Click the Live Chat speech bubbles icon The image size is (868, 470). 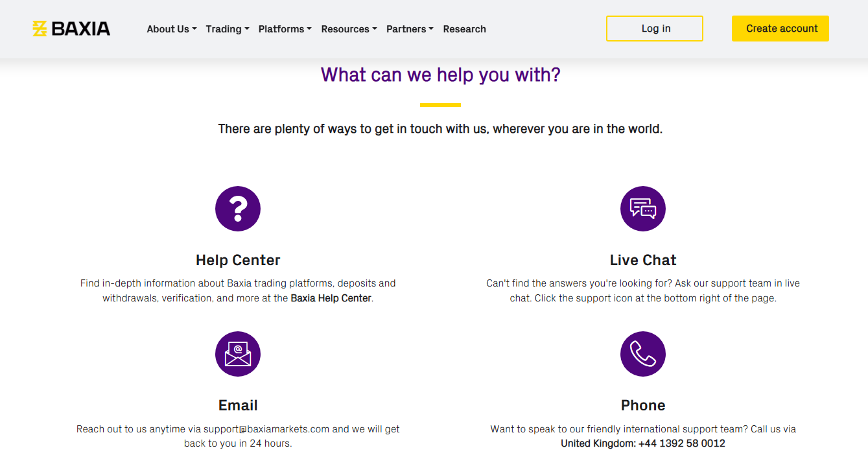coord(643,209)
